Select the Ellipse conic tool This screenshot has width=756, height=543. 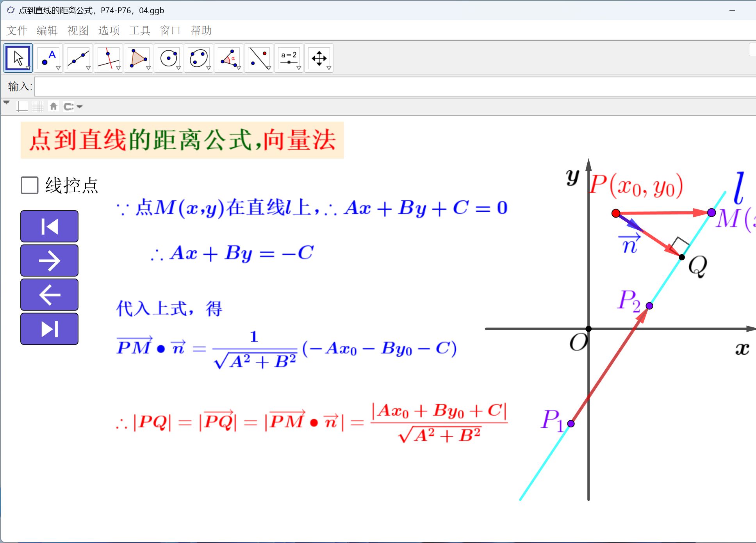199,58
